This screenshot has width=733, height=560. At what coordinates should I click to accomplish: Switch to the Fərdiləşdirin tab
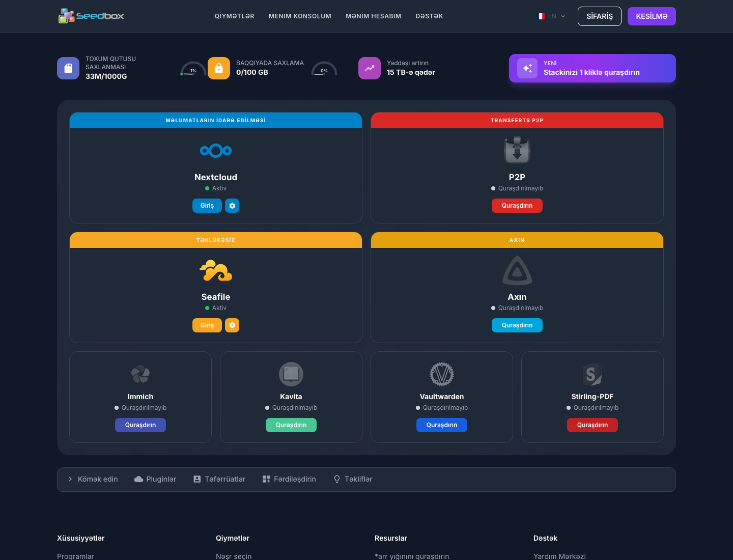click(x=289, y=479)
